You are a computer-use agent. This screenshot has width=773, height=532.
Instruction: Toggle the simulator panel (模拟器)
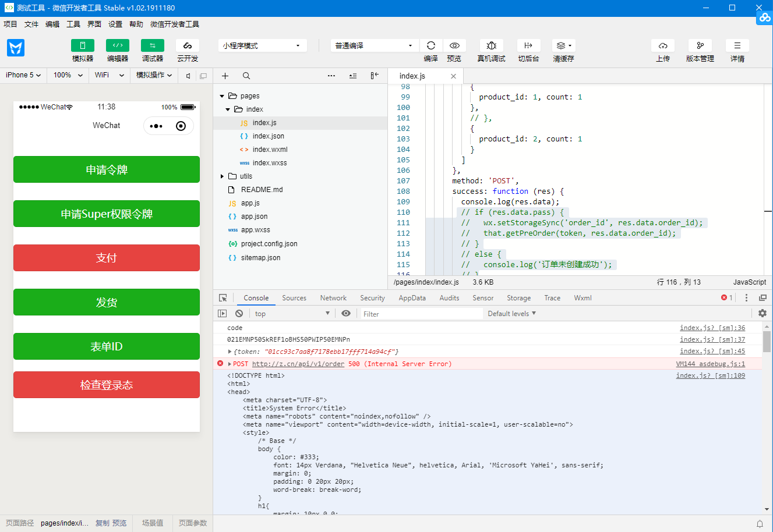(x=83, y=46)
